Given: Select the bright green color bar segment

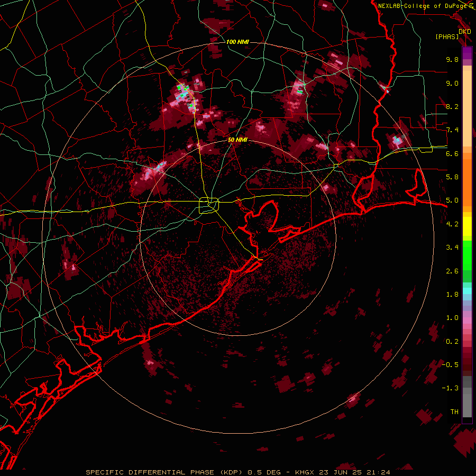Looking at the screenshot, I should point(467,255).
